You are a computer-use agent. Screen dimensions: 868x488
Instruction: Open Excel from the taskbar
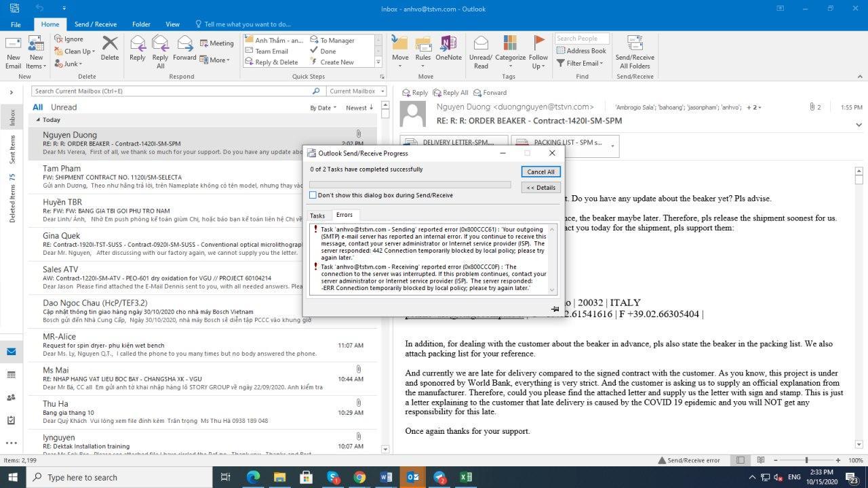(465, 477)
